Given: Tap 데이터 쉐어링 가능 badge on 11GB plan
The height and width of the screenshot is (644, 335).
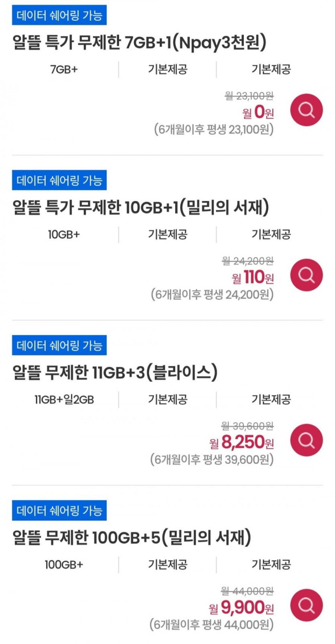Looking at the screenshot, I should point(59,345).
